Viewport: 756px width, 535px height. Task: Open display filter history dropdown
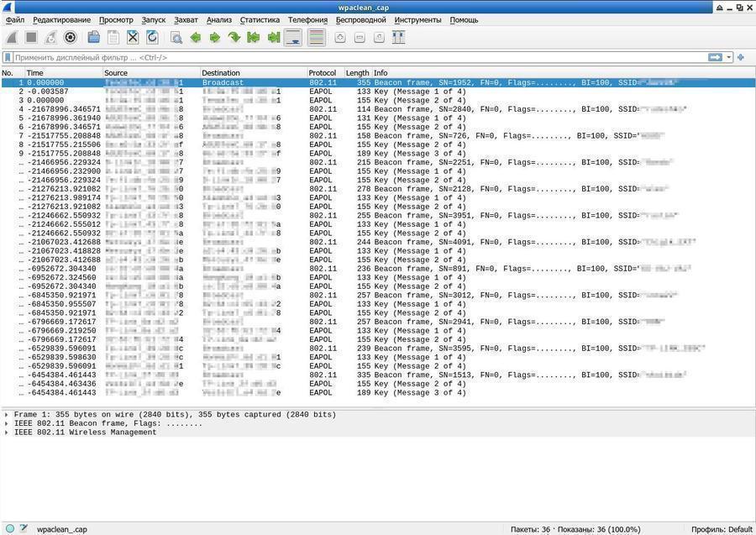[728, 57]
